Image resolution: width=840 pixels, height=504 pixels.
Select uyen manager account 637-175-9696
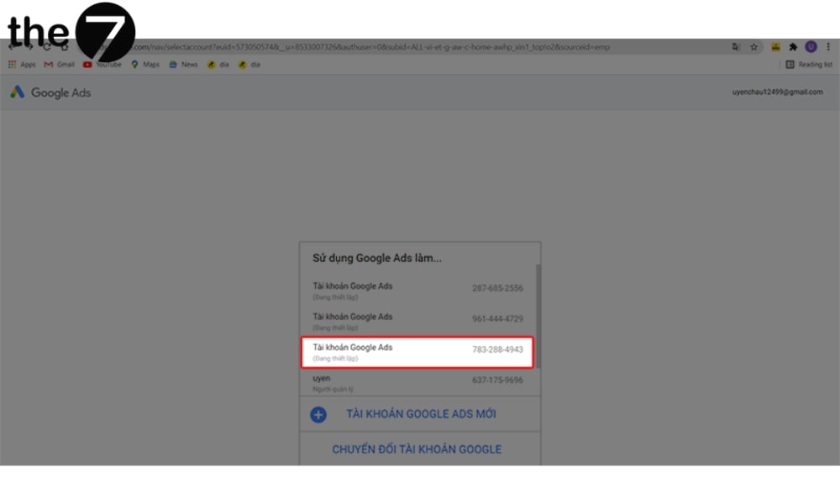click(417, 383)
